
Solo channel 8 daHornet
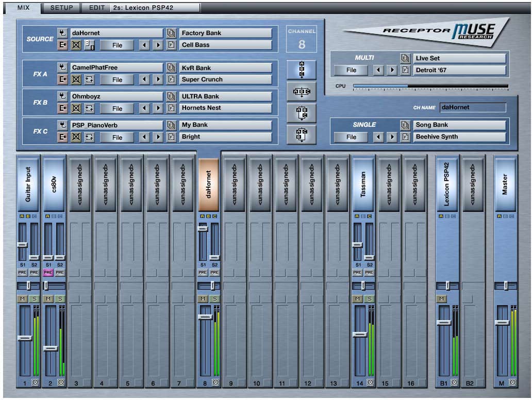214,299
